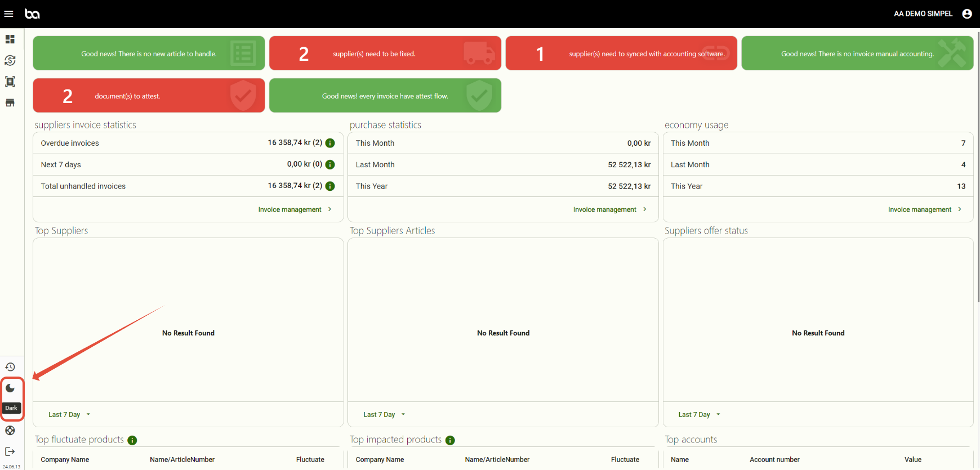Toggle Dark mode with the moon icon
The width and height of the screenshot is (980, 470).
pos(10,388)
